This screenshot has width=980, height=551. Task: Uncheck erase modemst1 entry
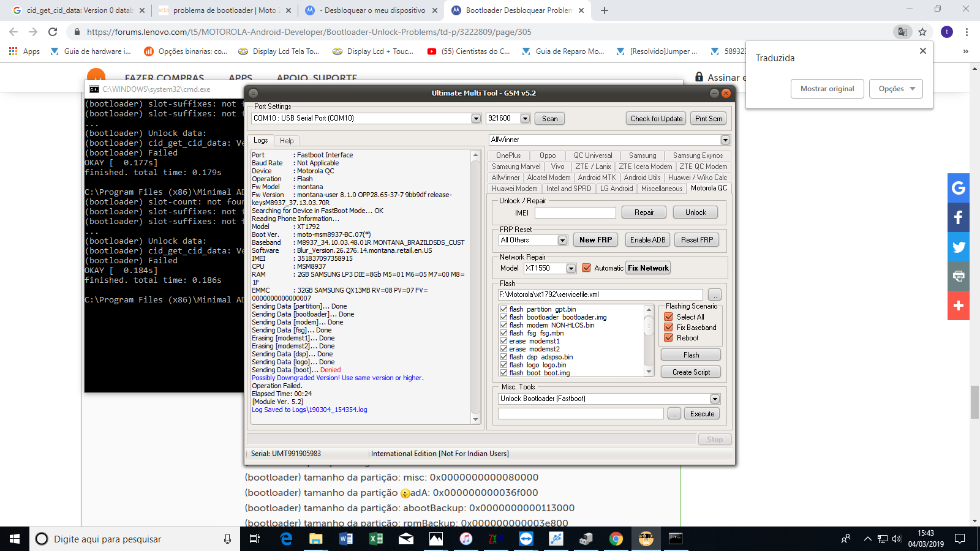click(x=503, y=341)
